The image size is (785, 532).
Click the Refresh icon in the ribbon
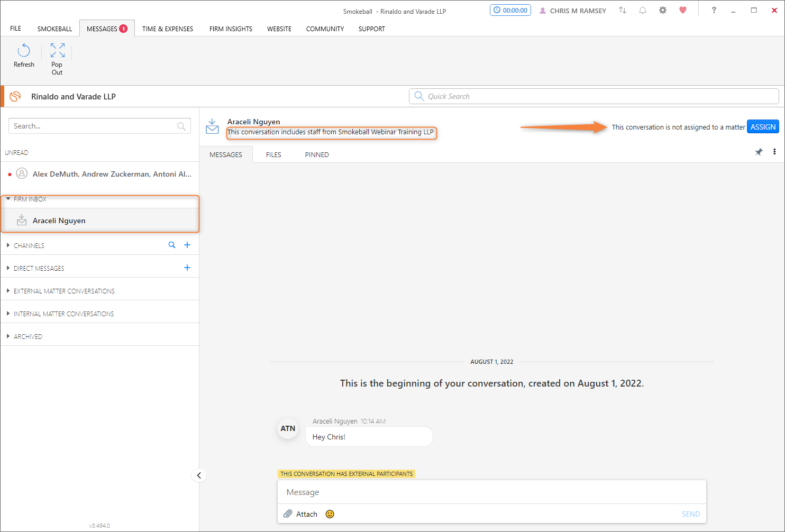point(24,51)
